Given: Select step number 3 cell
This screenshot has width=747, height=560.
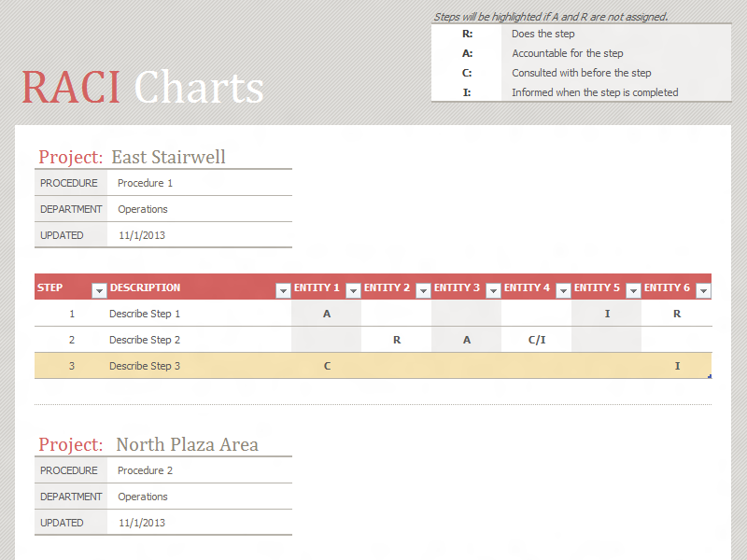Looking at the screenshot, I should [72, 366].
